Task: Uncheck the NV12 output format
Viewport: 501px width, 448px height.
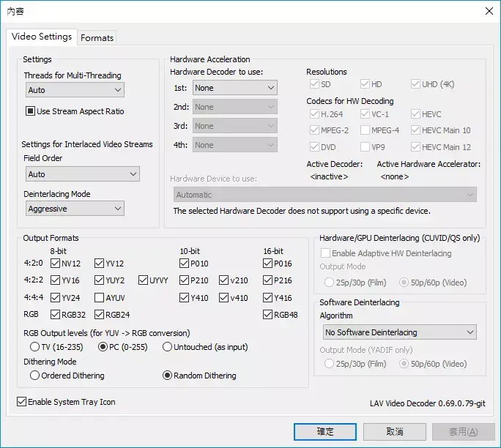Action: click(x=56, y=264)
